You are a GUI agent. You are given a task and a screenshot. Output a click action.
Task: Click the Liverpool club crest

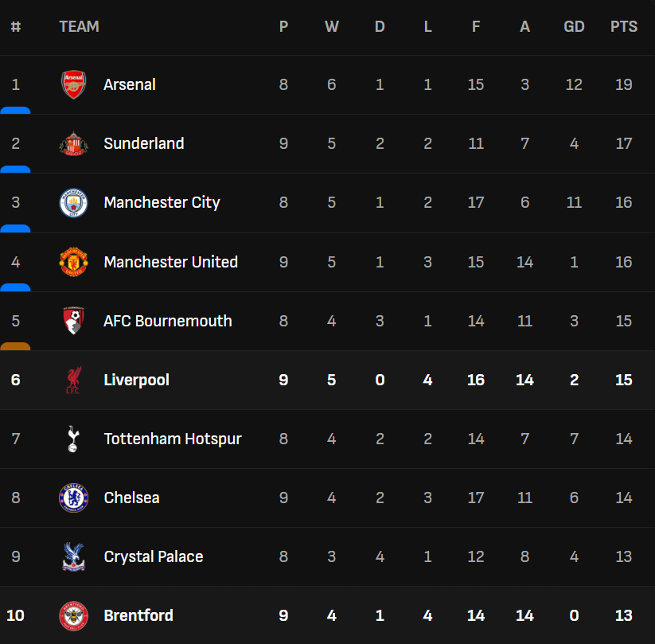tap(73, 380)
